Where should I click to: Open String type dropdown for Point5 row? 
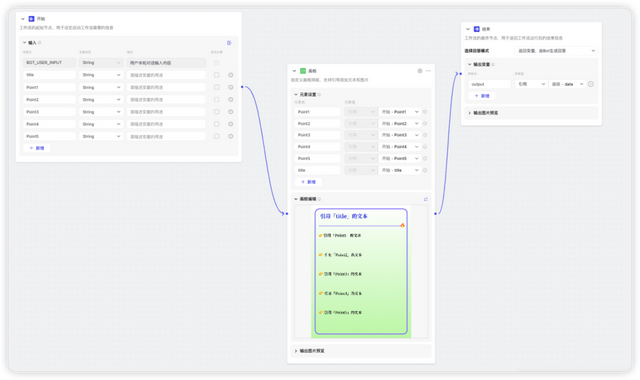(x=101, y=136)
